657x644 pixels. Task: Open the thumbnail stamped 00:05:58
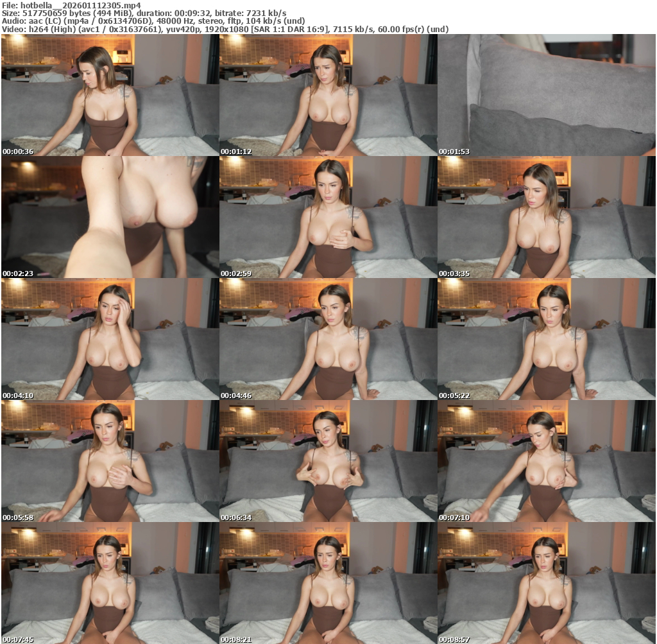pyautogui.click(x=110, y=461)
